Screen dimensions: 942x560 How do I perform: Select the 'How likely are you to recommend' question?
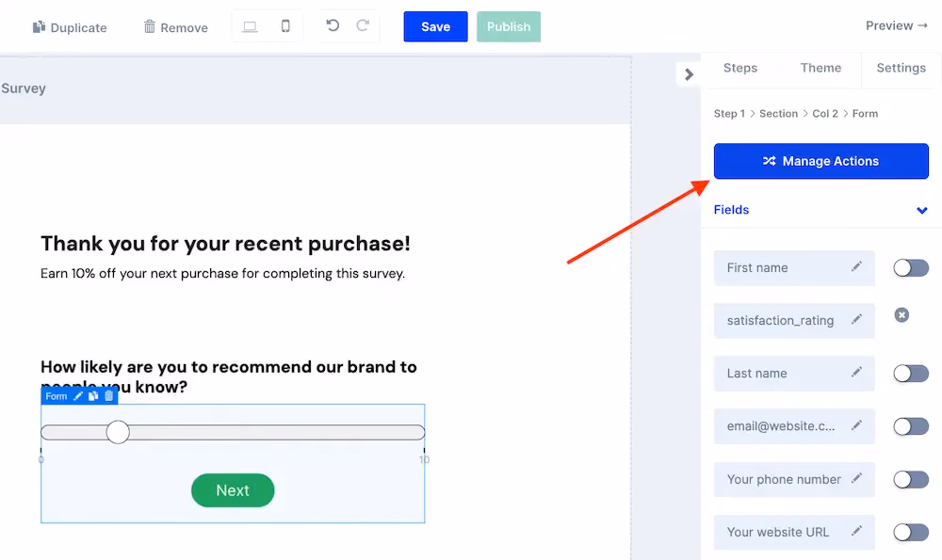click(x=228, y=376)
